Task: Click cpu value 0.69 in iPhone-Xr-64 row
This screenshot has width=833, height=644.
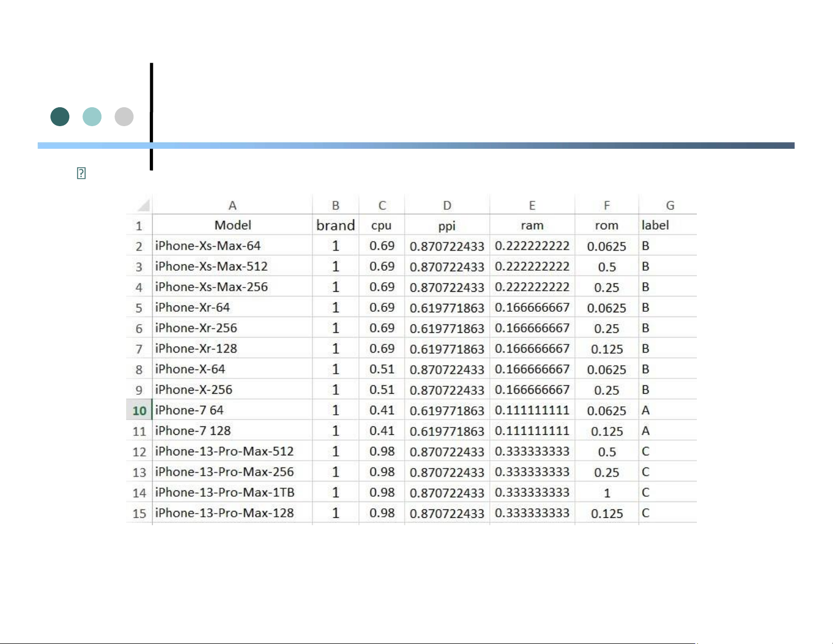Action: pos(382,308)
